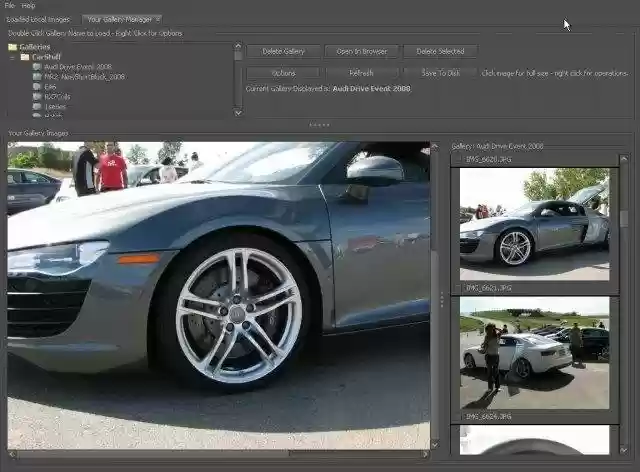Open the IMG_6621.JPG thumbnail of the white car
Image resolution: width=640 pixels, height=472 pixels.
pos(534,353)
